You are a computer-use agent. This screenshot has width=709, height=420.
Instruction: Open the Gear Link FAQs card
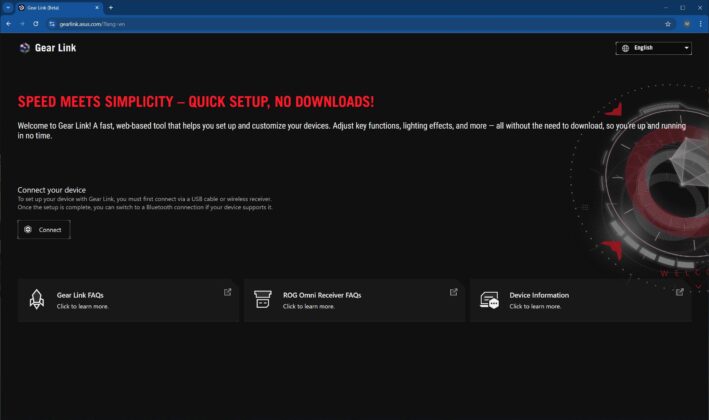128,300
